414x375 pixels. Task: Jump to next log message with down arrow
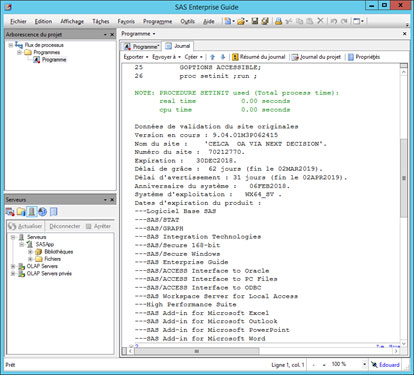[x=223, y=57]
